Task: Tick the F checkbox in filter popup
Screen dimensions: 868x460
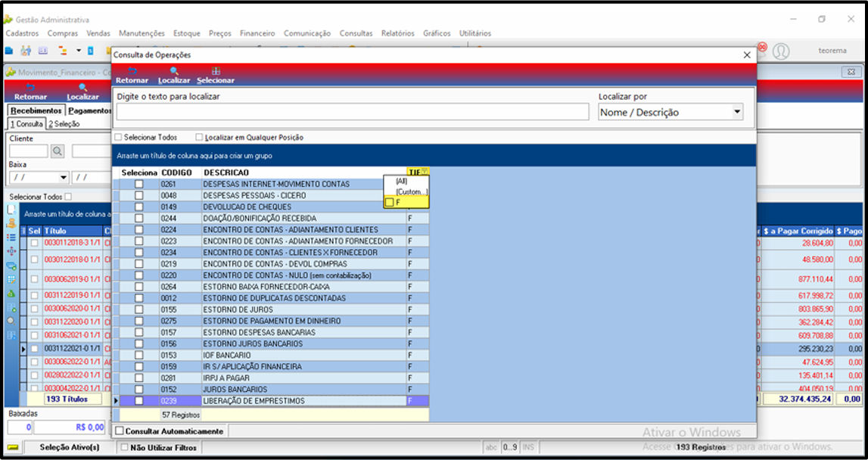Action: click(x=390, y=203)
